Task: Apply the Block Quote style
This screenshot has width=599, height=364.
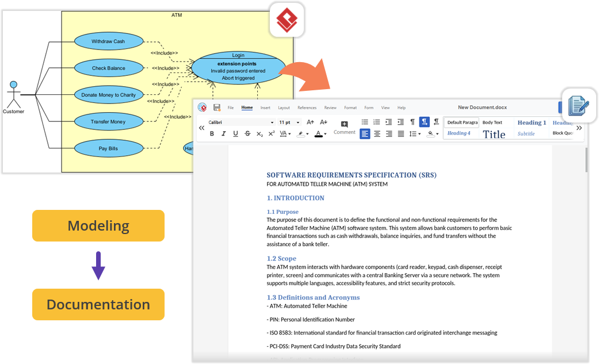Action: coord(562,133)
